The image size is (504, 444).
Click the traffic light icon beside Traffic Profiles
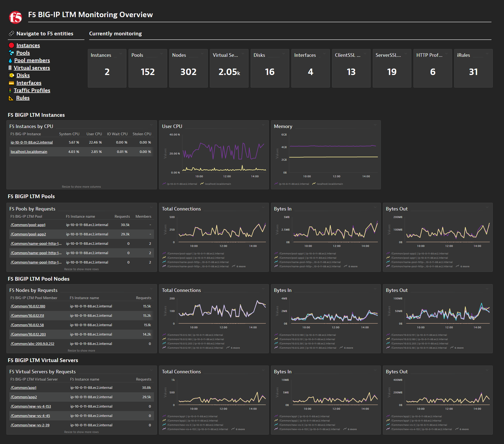pos(10,90)
